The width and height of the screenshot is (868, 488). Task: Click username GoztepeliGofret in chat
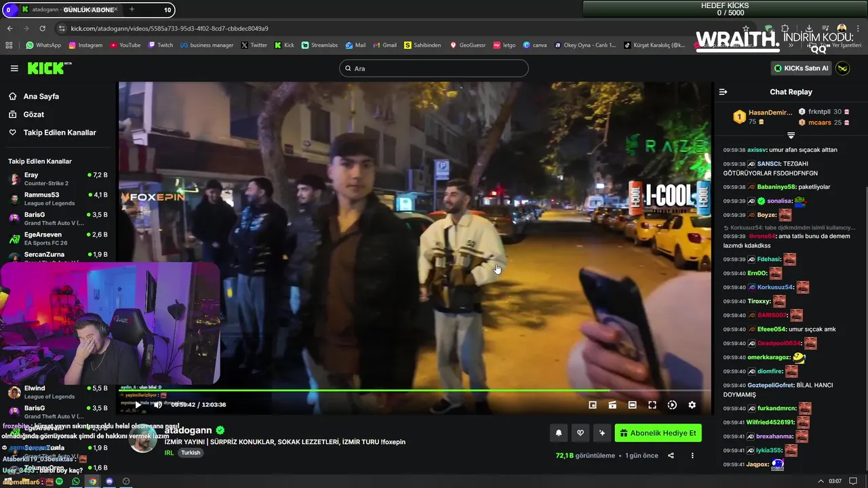click(x=770, y=385)
